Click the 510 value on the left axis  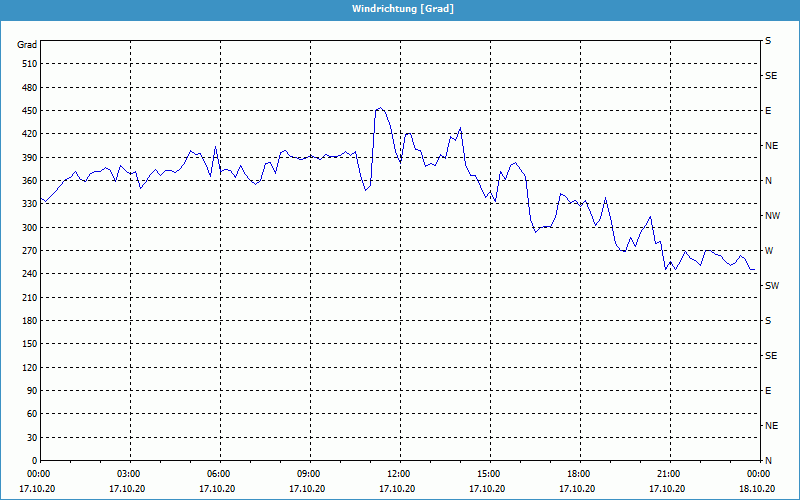pyautogui.click(x=28, y=64)
